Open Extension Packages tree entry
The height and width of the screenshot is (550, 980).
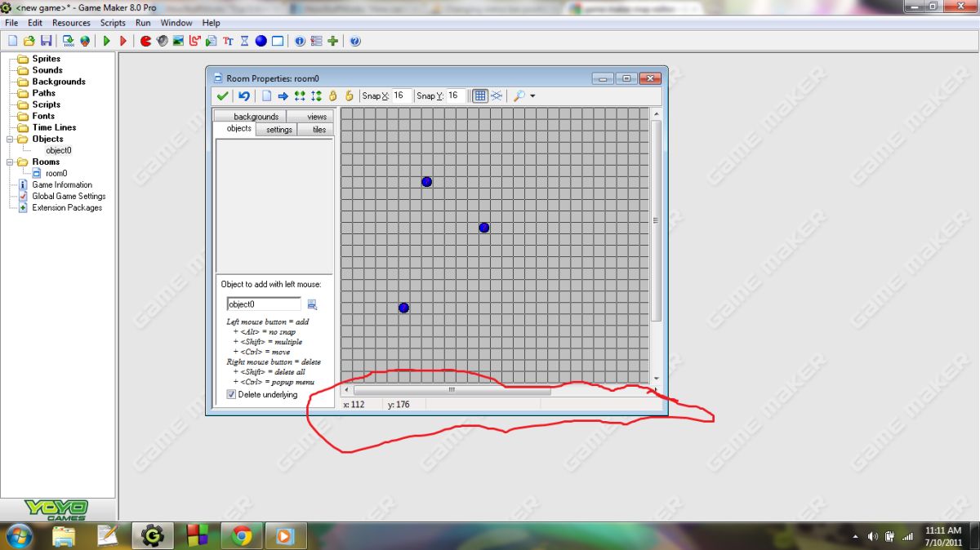[x=67, y=207]
